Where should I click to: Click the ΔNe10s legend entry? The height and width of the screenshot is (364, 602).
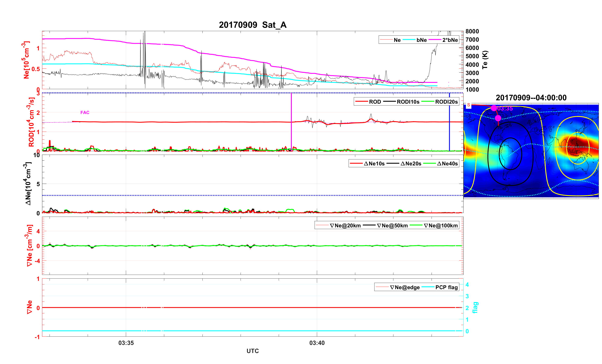[374, 164]
